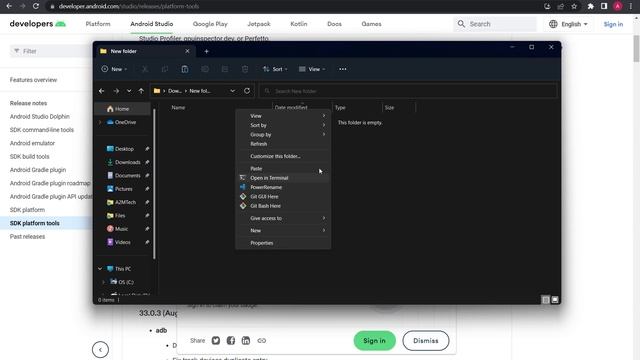Open the Sort dropdown in Explorer toolbar
640x360 pixels.
[275, 69]
